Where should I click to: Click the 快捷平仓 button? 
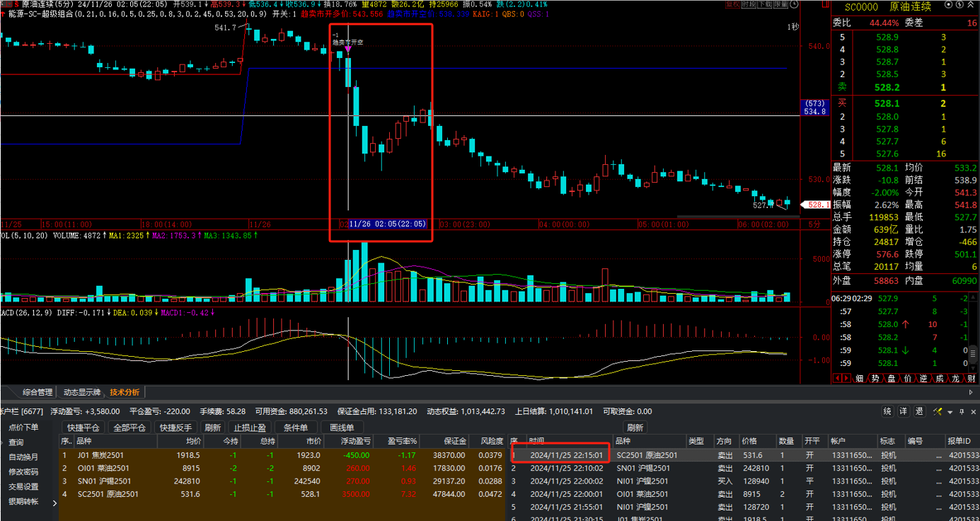coord(84,428)
